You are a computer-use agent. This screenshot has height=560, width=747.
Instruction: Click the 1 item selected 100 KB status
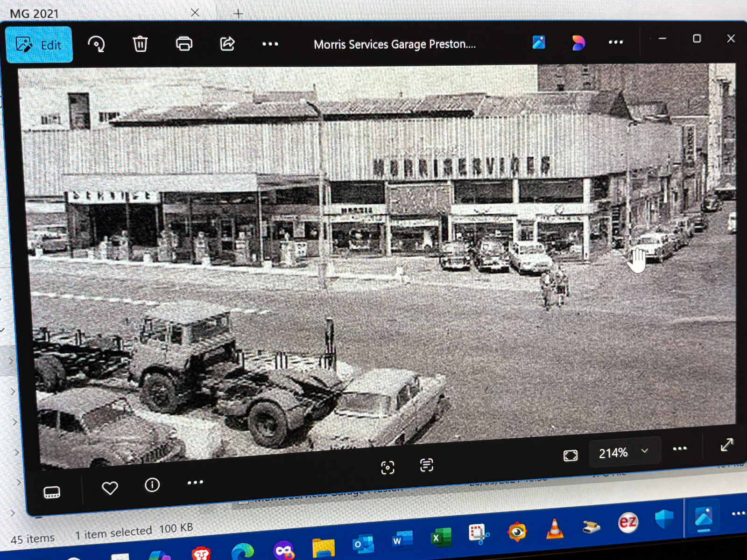click(x=134, y=531)
